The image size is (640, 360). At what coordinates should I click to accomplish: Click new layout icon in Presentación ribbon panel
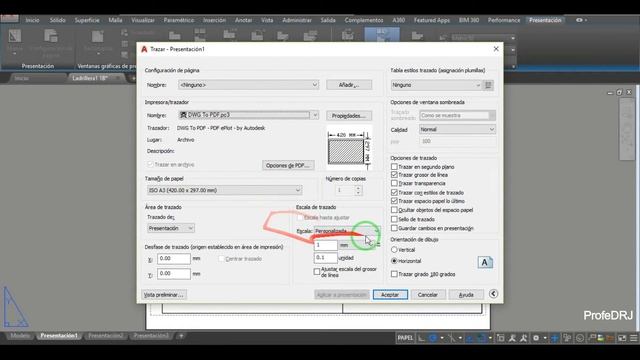(15, 36)
